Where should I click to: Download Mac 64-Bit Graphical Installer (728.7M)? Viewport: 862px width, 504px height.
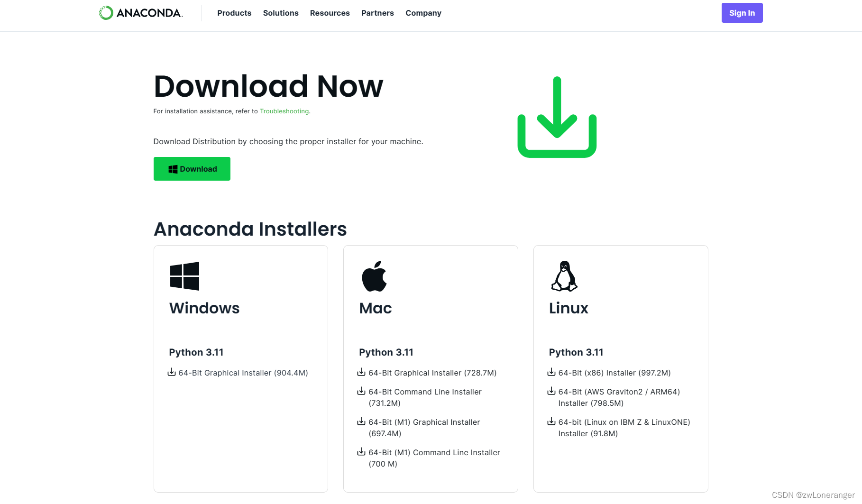[x=432, y=373]
